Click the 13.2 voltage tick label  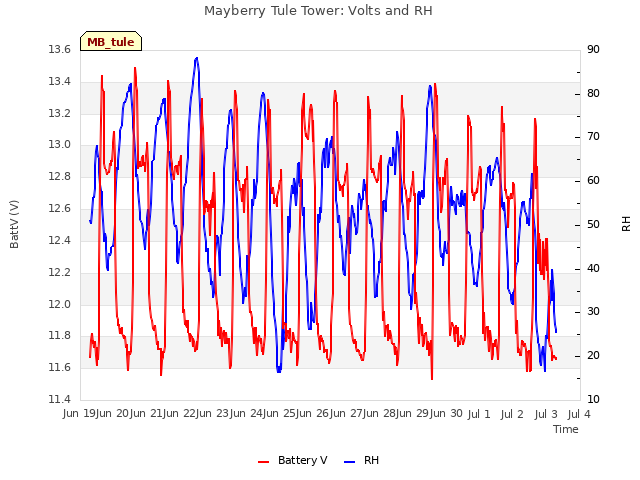[x=59, y=113]
